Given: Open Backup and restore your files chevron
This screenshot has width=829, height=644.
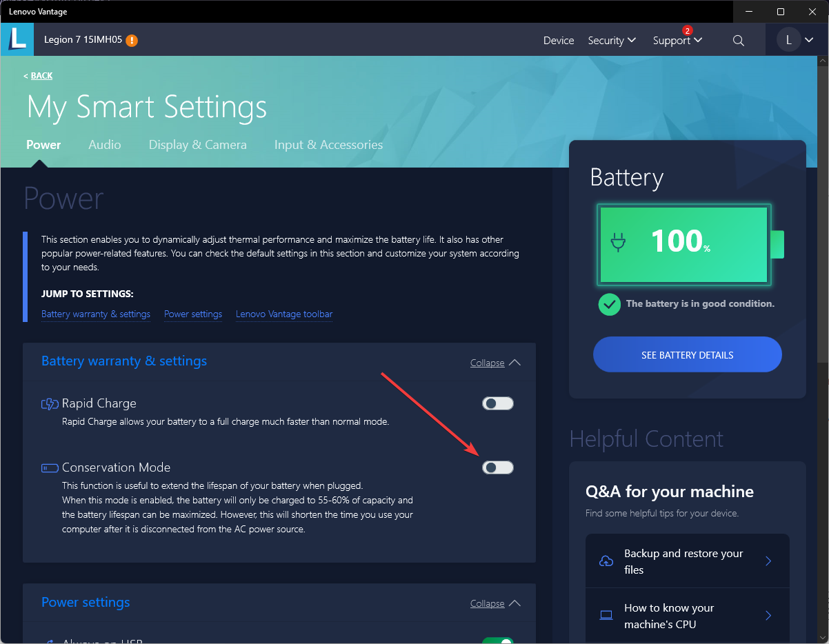Looking at the screenshot, I should pos(768,561).
